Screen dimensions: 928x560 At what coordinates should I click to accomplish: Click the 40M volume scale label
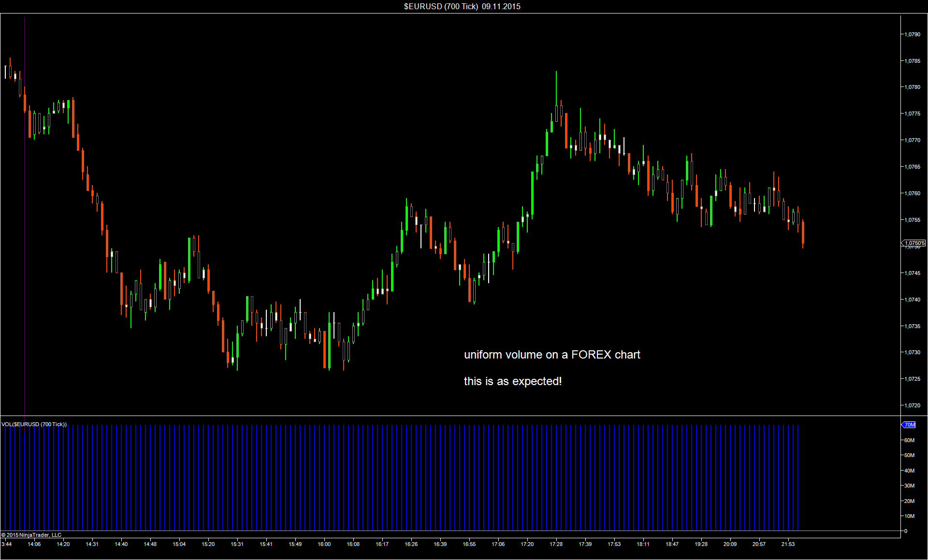909,471
